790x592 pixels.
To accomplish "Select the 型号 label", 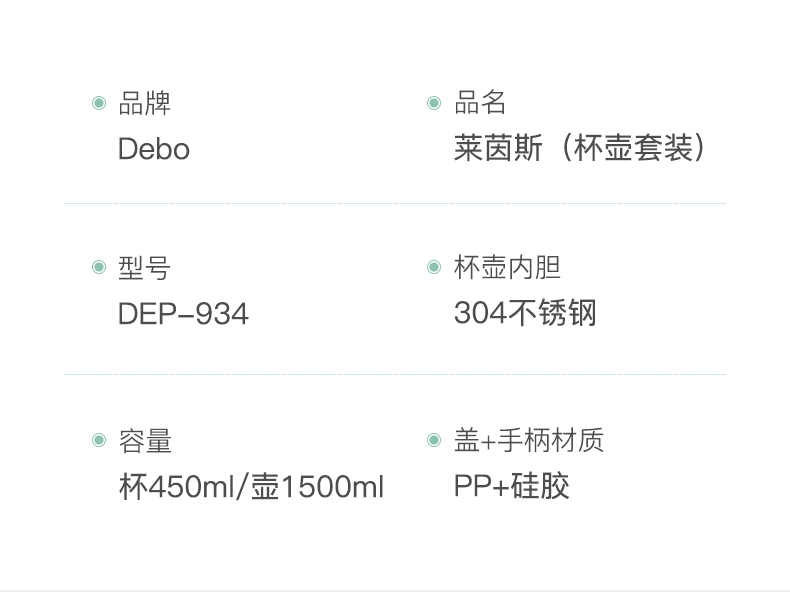I will 144,267.
